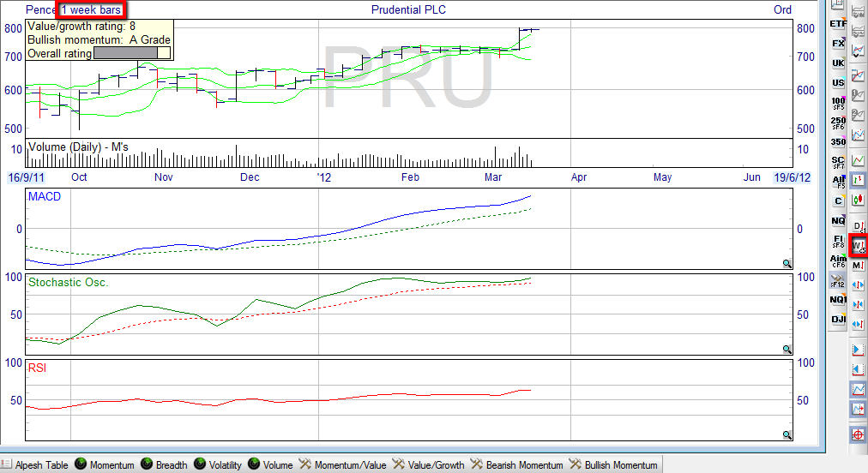Image resolution: width=868 pixels, height=473 pixels.
Task: Click the Ord label at top right
Action: point(783,9)
